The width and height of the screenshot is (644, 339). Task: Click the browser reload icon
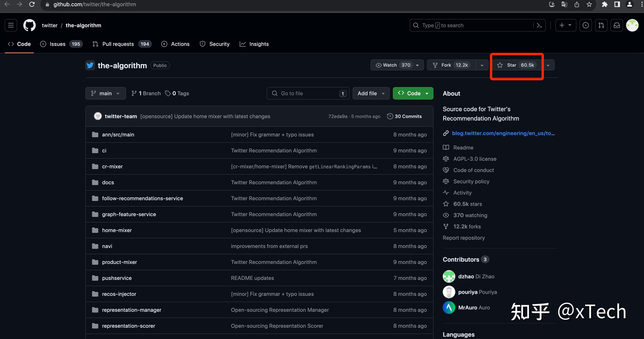[x=32, y=4]
